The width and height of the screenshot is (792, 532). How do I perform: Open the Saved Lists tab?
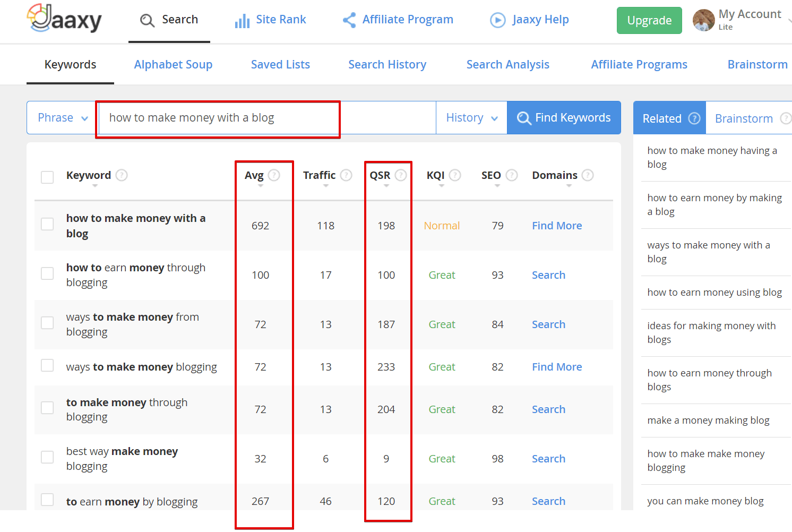pyautogui.click(x=280, y=64)
